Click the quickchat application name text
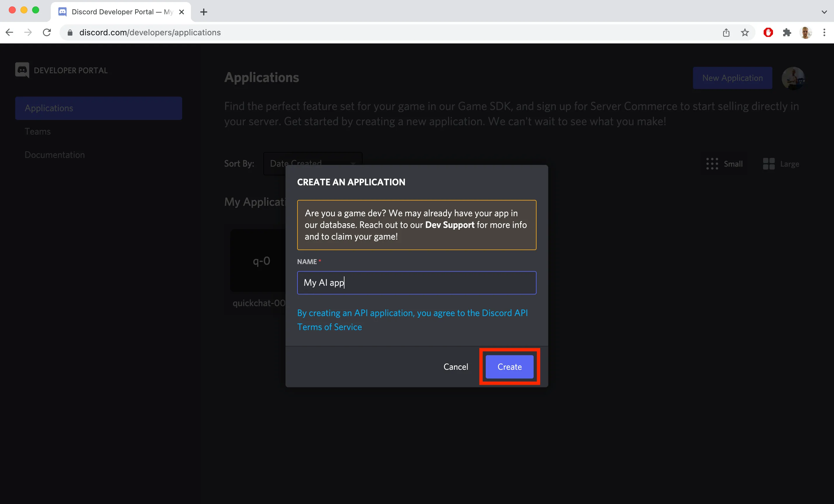834x504 pixels. pyautogui.click(x=259, y=303)
